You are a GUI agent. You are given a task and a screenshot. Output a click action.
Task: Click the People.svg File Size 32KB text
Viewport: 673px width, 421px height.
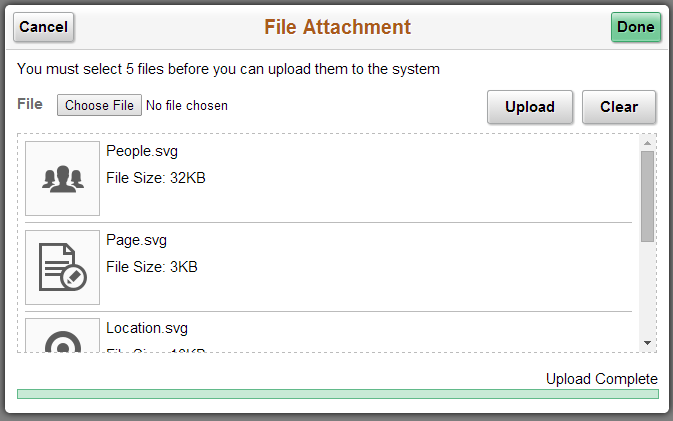click(156, 178)
